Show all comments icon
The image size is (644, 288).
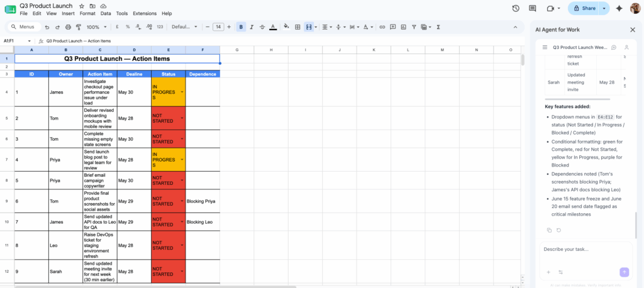tap(533, 8)
